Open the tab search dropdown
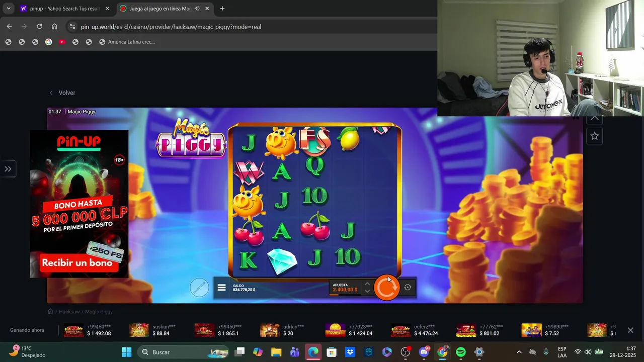The height and width of the screenshot is (362, 644). pos(8,9)
